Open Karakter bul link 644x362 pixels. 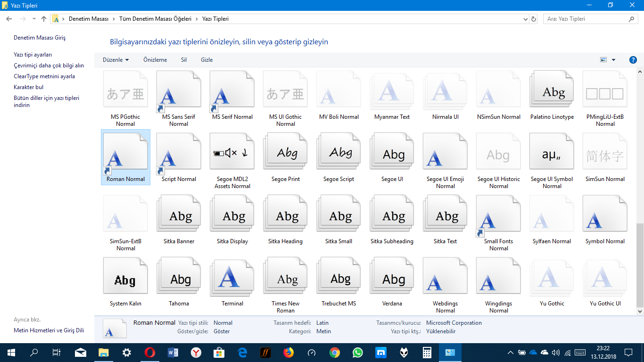[x=29, y=87]
